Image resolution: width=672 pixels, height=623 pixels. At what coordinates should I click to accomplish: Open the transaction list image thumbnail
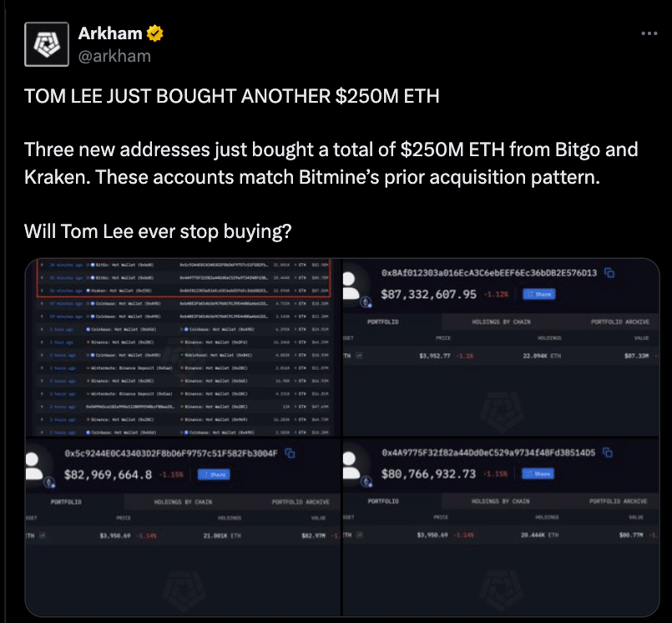coord(184,347)
